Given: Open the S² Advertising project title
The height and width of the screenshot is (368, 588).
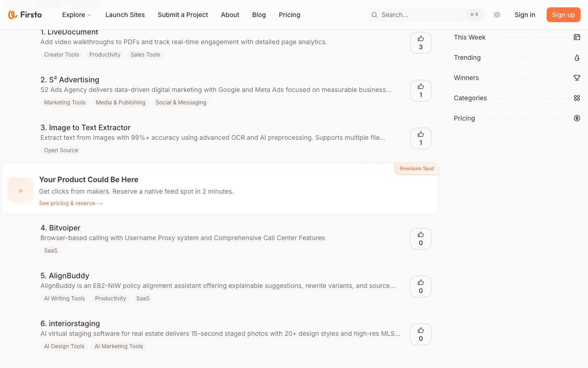Looking at the screenshot, I should (70, 80).
